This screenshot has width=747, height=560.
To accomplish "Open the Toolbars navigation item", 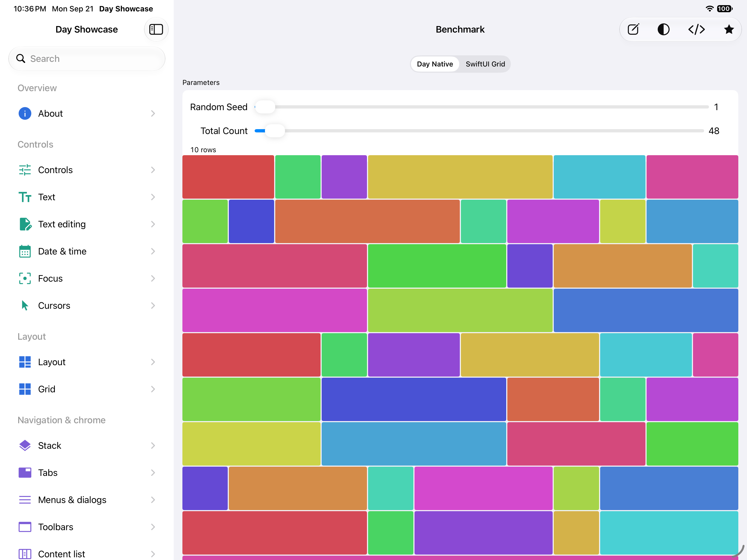I will [x=87, y=527].
